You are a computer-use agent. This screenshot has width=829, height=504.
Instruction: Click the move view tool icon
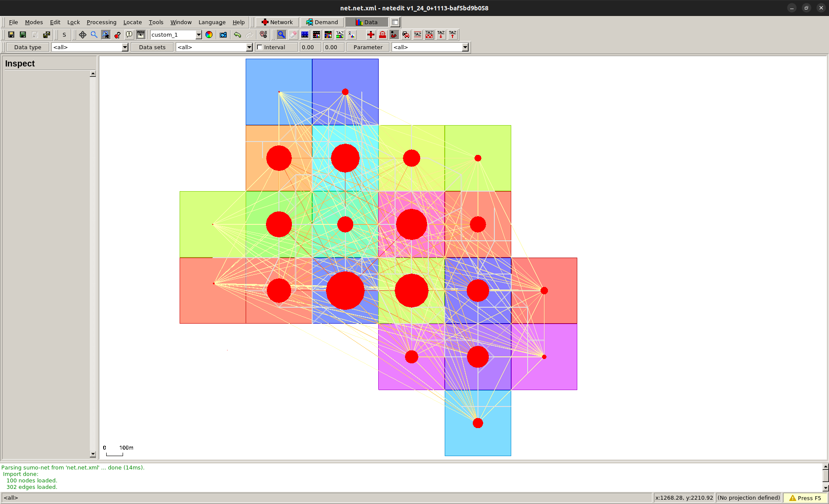tap(82, 35)
